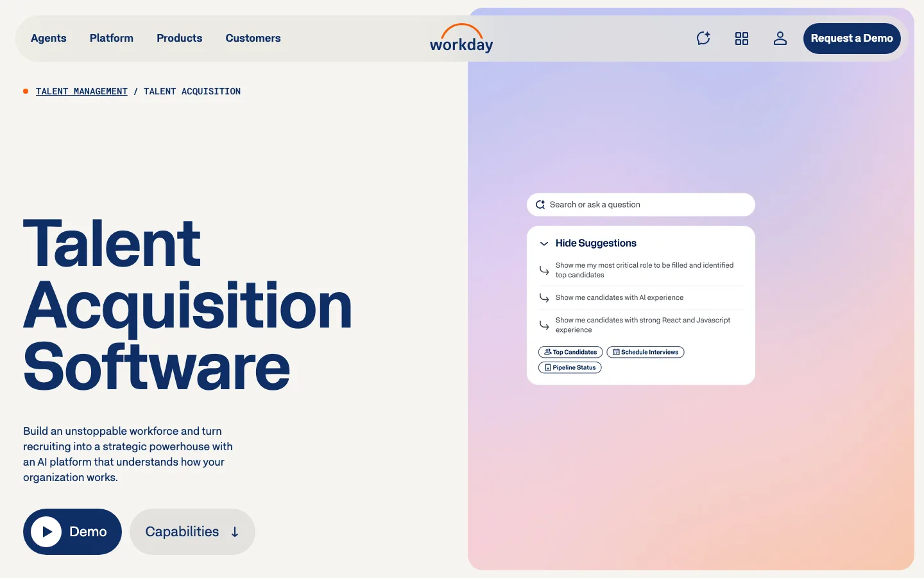Click the search sparkle icon
This screenshot has height=578, width=924.
(x=540, y=205)
